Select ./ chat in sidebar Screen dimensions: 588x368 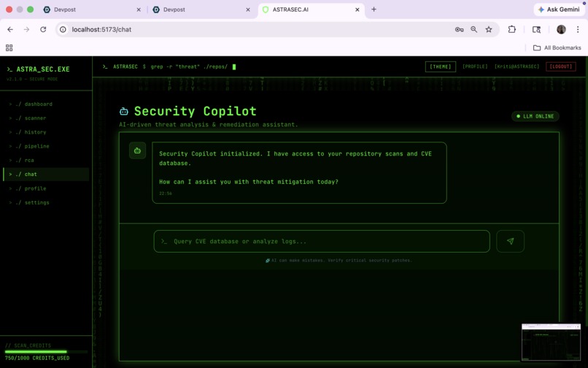[46, 175]
